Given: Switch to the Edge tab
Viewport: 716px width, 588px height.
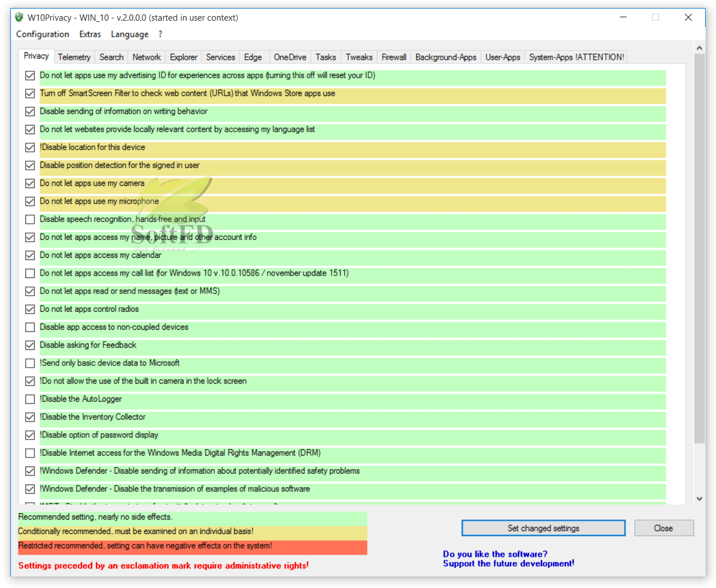Looking at the screenshot, I should click(x=253, y=57).
